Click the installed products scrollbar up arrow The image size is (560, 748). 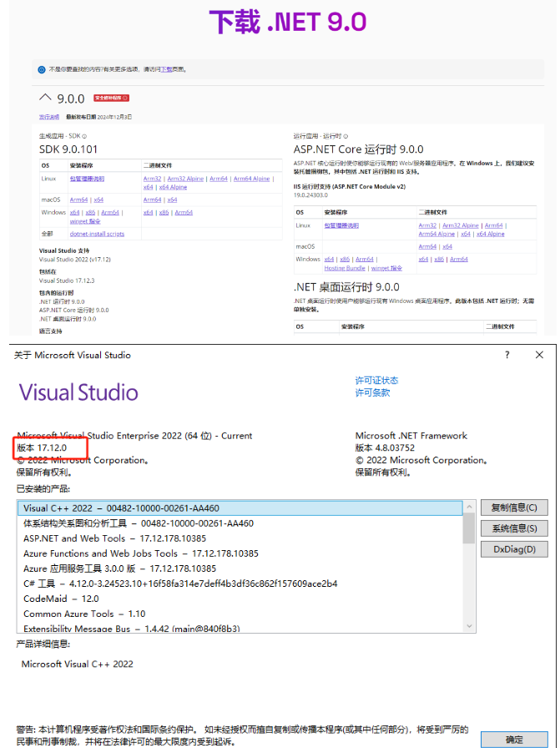point(469,507)
